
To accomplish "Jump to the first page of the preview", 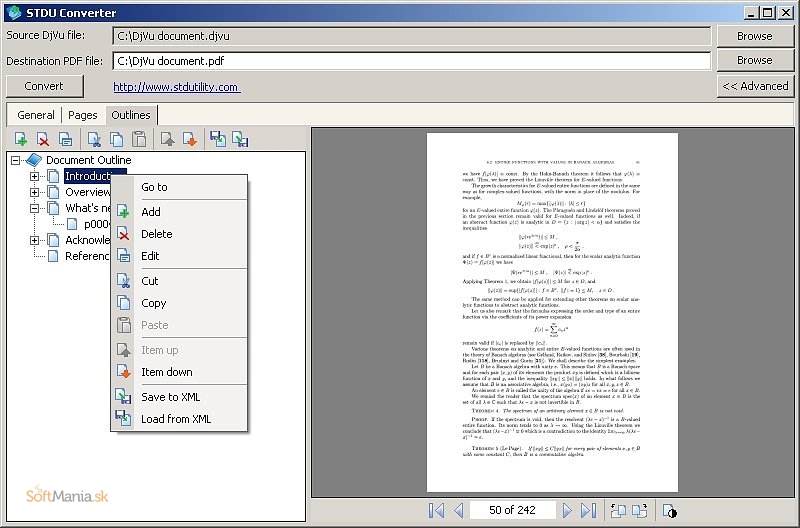I will [436, 510].
